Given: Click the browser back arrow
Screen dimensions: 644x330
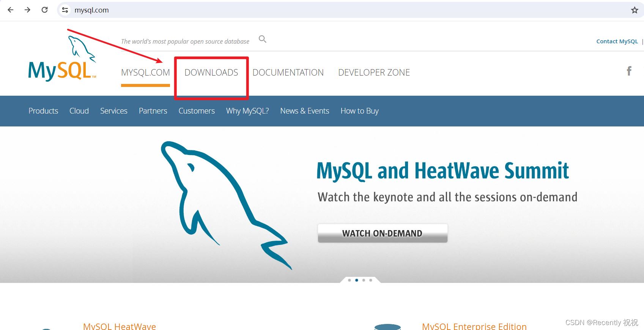Looking at the screenshot, I should 11,10.
